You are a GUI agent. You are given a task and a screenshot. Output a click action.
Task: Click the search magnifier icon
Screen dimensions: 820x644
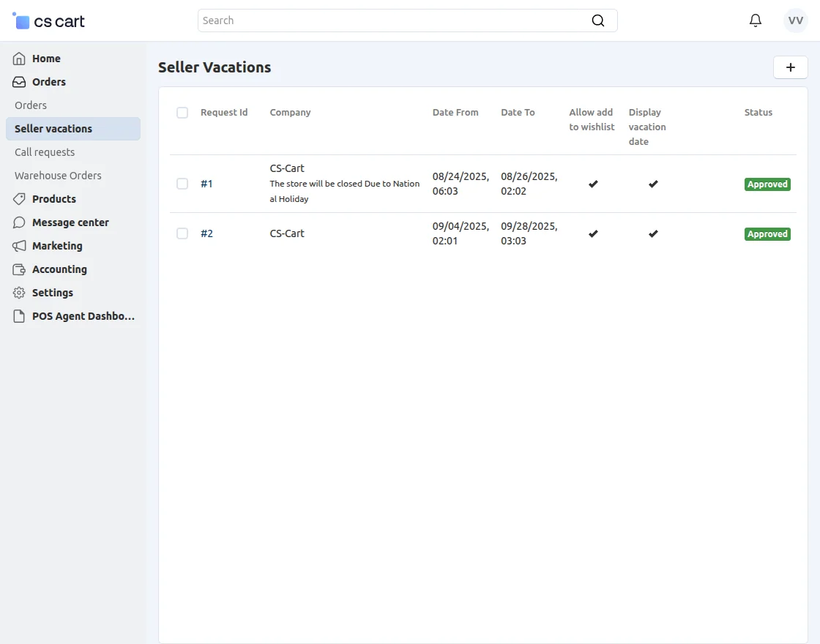598,20
